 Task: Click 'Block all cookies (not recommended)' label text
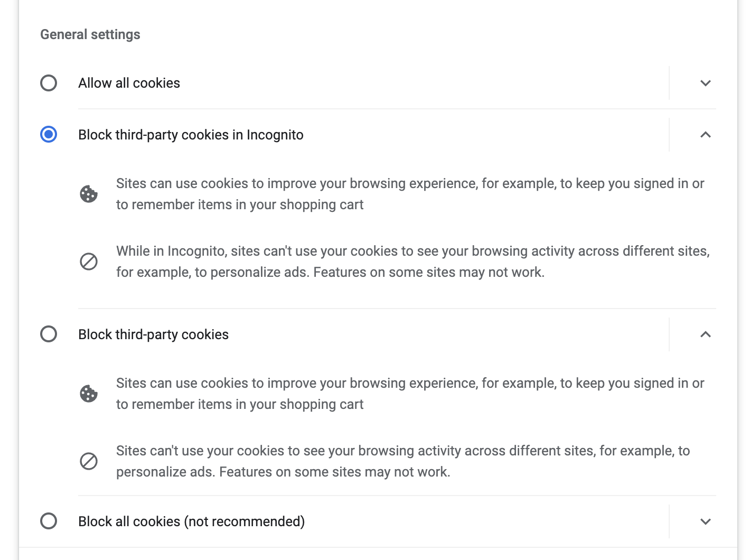coord(191,521)
